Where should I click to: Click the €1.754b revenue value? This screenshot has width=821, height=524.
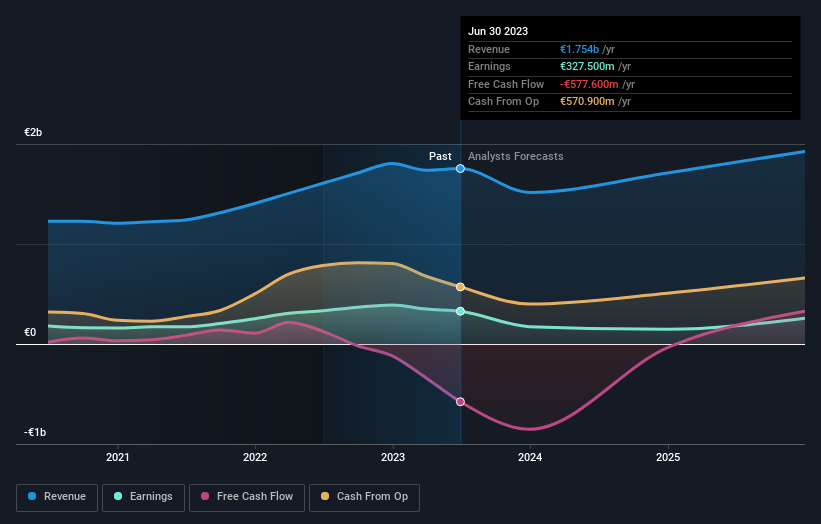click(579, 49)
